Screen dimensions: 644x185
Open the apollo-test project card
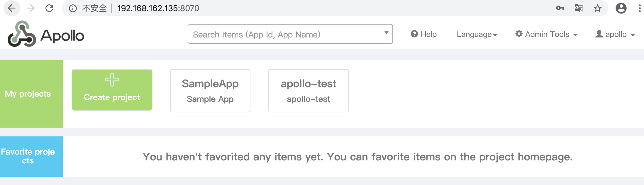(309, 91)
